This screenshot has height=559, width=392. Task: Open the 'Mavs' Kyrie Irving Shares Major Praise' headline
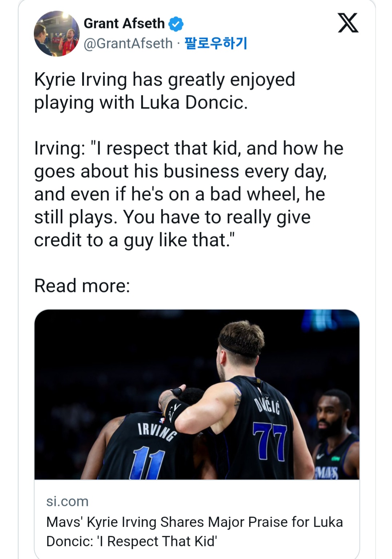(194, 522)
